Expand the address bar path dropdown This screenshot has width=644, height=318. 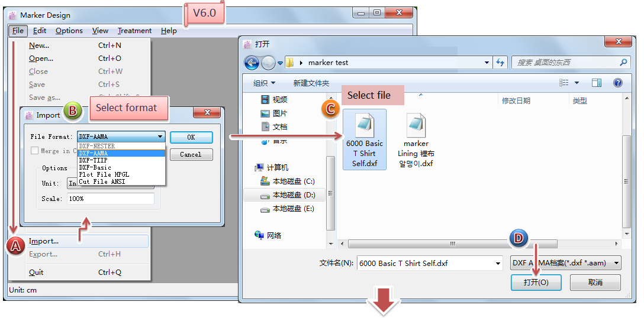(487, 63)
